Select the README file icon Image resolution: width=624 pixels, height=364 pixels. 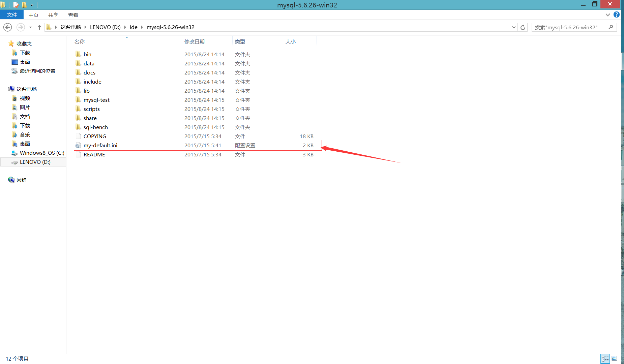tap(78, 154)
